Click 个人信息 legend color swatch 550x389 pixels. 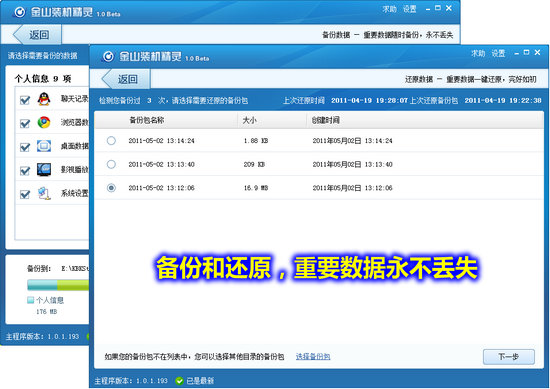tap(31, 300)
